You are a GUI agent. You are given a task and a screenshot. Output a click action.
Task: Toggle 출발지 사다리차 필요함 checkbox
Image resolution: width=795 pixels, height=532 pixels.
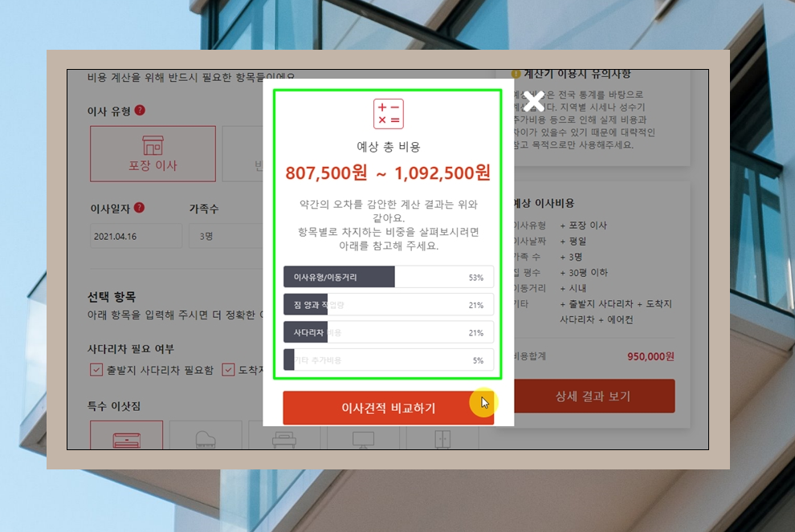tap(96, 370)
